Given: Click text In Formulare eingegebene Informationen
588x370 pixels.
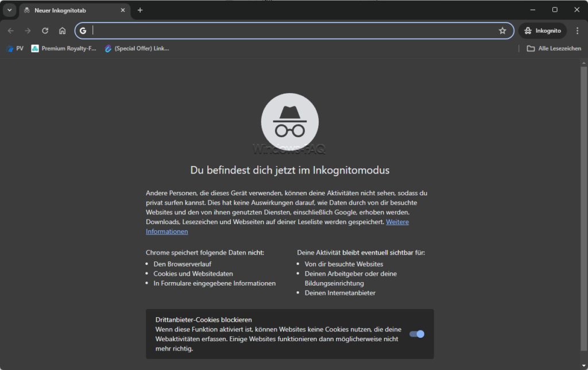Looking at the screenshot, I should [215, 283].
